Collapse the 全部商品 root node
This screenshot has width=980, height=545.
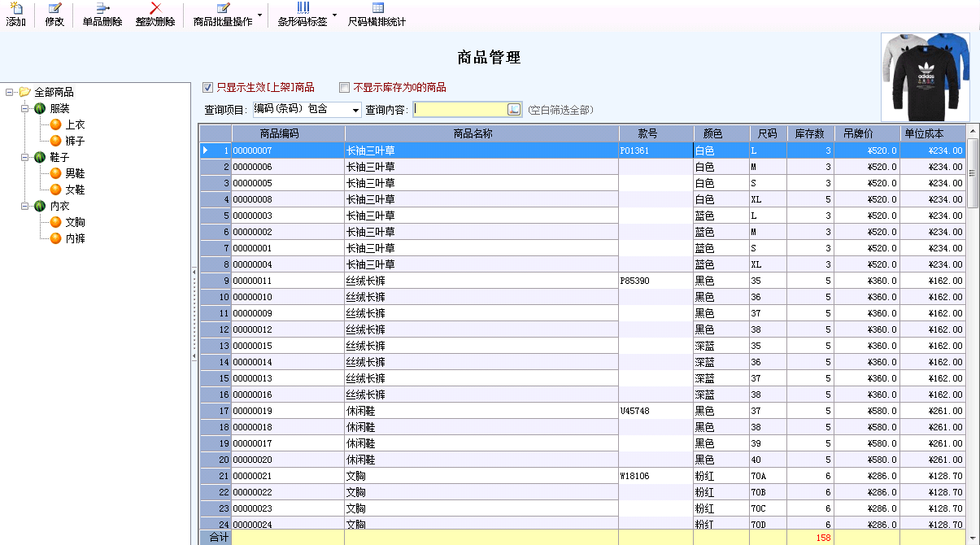[x=9, y=92]
